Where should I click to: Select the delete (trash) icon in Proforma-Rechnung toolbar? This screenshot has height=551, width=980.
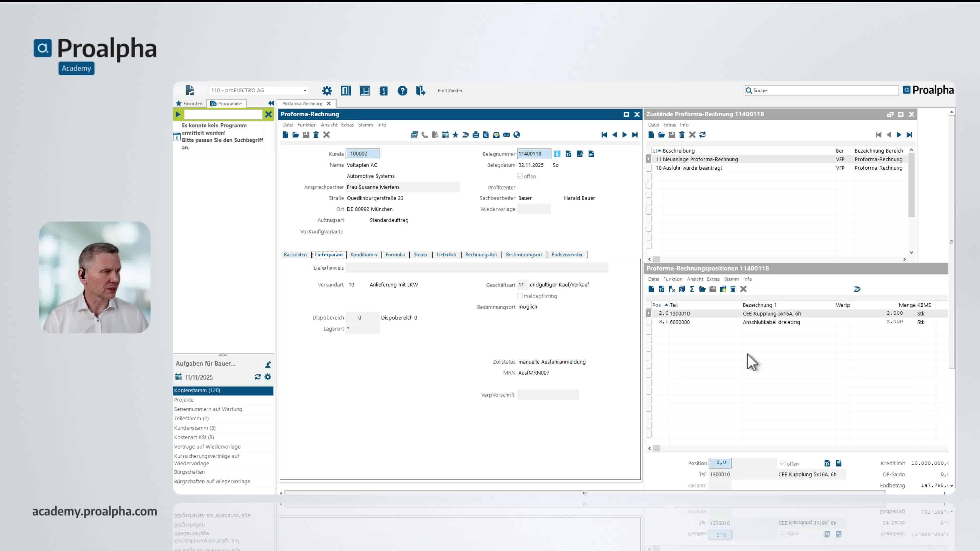click(x=316, y=135)
